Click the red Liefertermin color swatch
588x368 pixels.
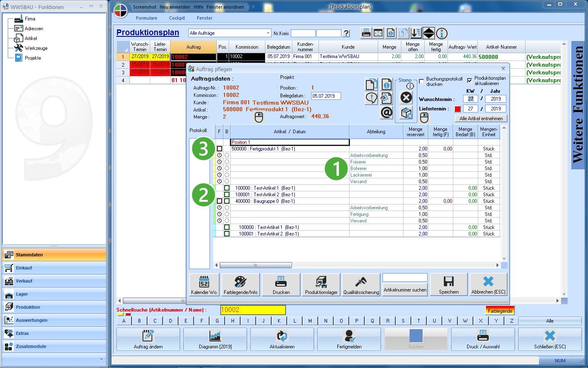(x=458, y=109)
